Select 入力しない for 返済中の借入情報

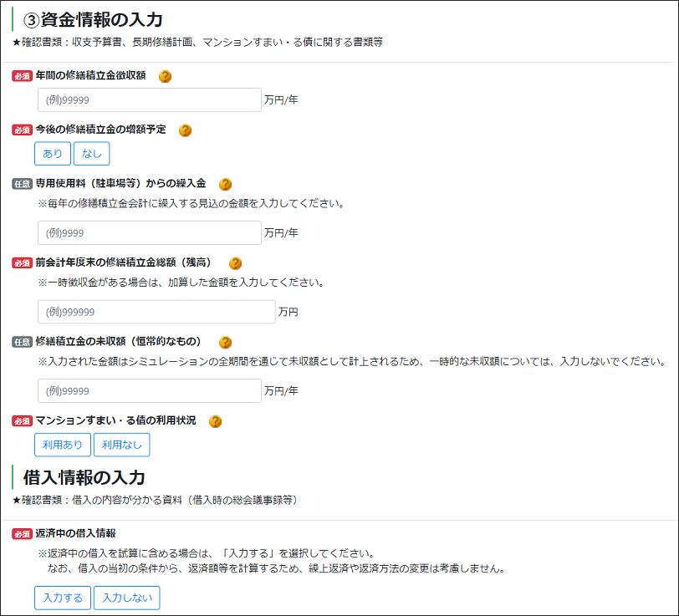tap(127, 598)
